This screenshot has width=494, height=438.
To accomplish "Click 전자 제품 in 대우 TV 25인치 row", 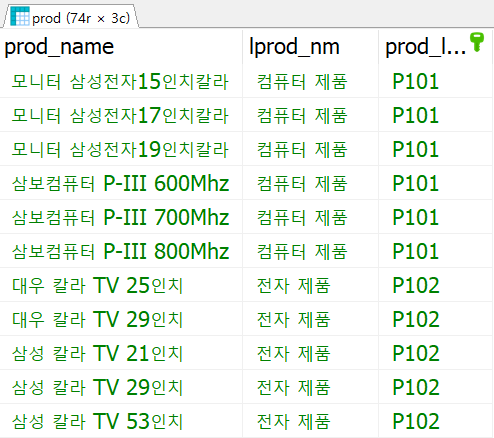I will point(294,285).
